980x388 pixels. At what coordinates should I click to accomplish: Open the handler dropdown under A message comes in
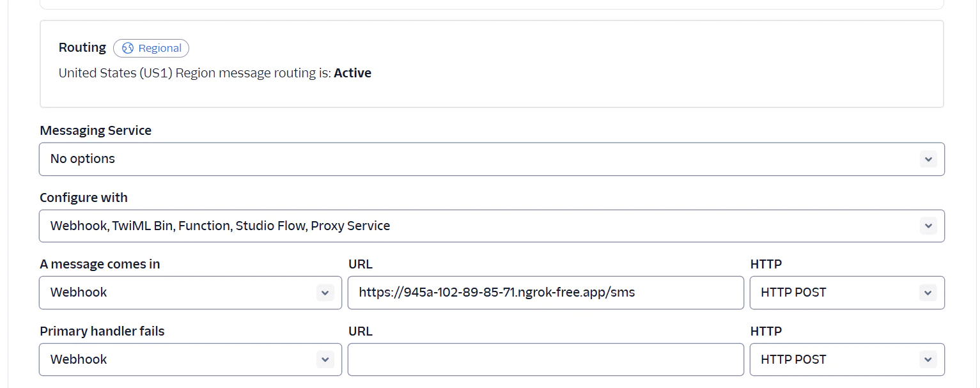(x=190, y=292)
